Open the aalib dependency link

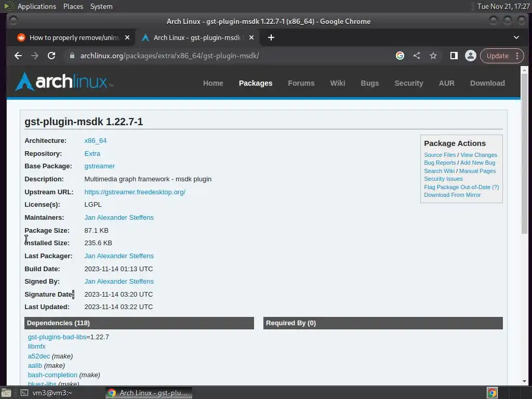click(35, 366)
